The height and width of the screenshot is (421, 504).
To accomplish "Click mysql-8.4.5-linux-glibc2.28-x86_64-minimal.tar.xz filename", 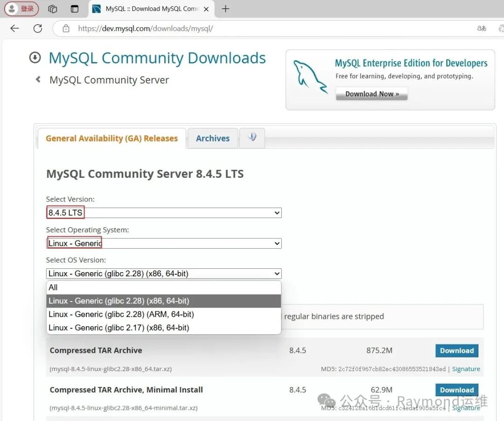I will (123, 408).
